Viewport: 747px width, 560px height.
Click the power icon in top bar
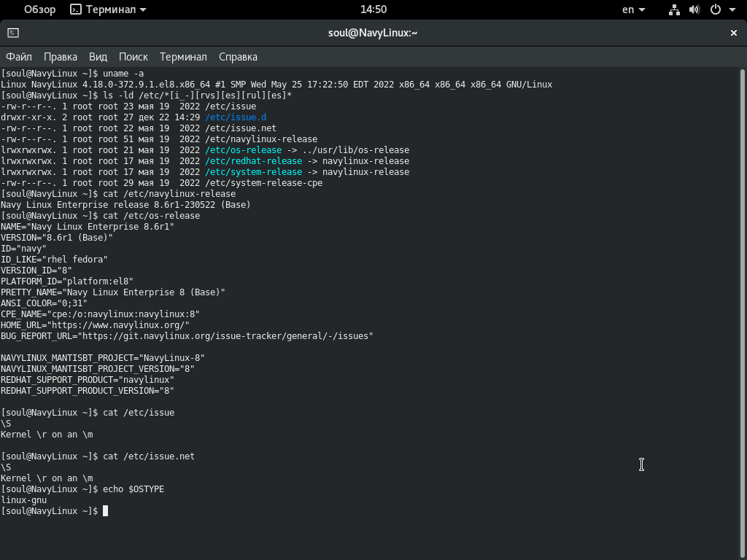click(716, 9)
